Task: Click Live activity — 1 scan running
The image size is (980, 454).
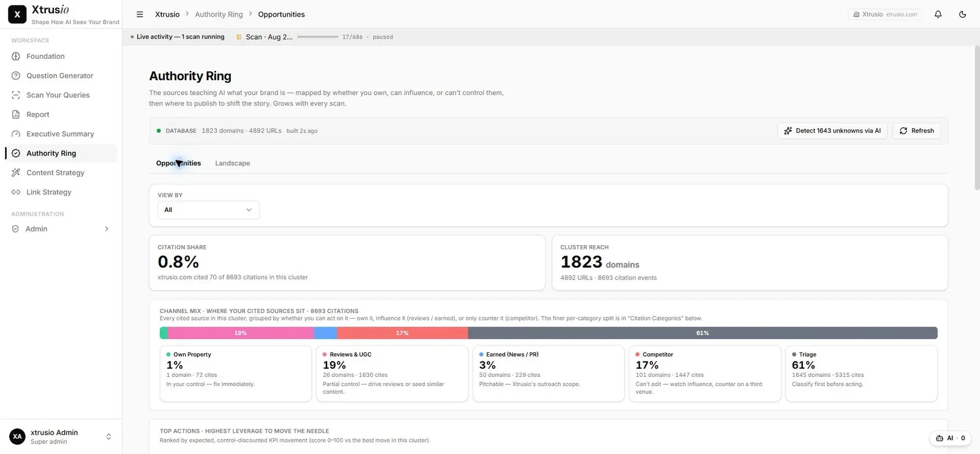Action: coord(180,37)
